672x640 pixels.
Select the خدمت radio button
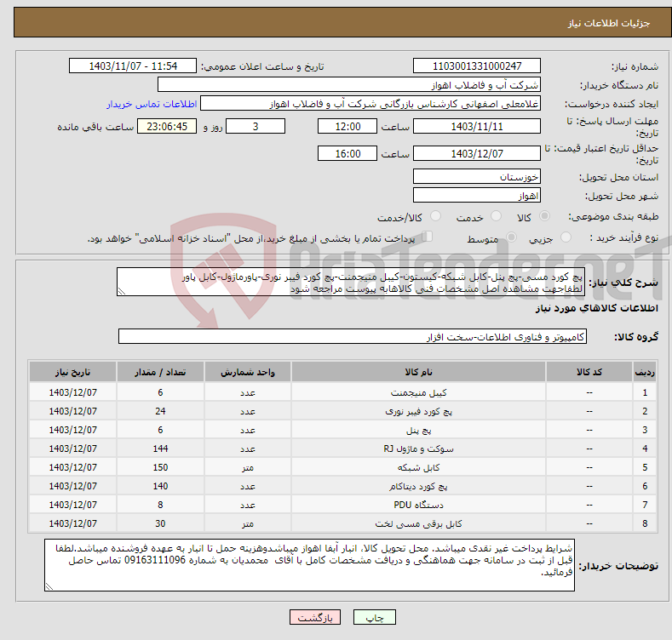tap(496, 216)
